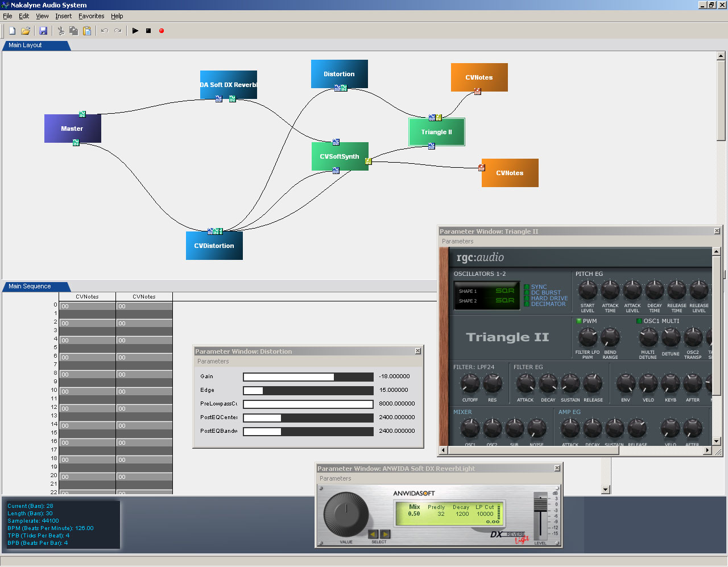Click the Cut scissors toolbar icon

(61, 31)
